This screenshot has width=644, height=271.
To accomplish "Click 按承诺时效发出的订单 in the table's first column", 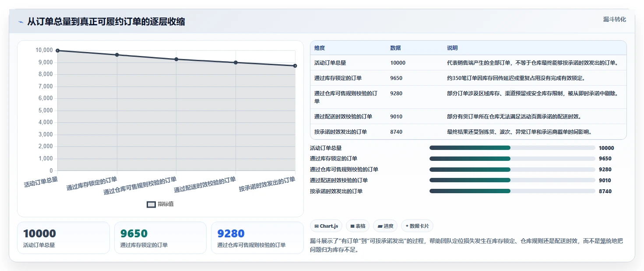I will tap(341, 132).
